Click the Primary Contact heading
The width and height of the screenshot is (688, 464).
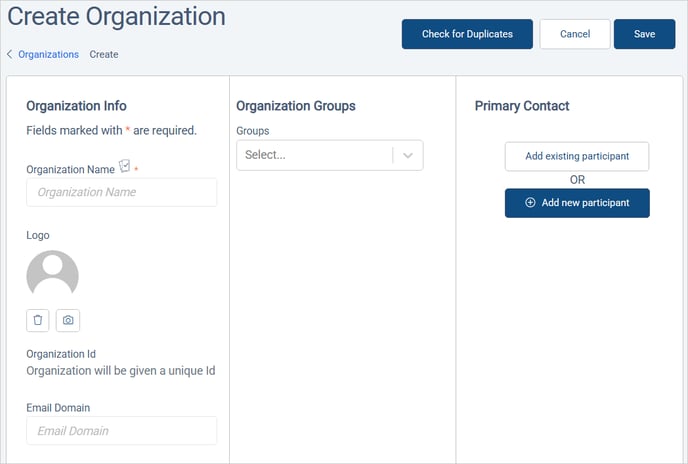point(522,106)
